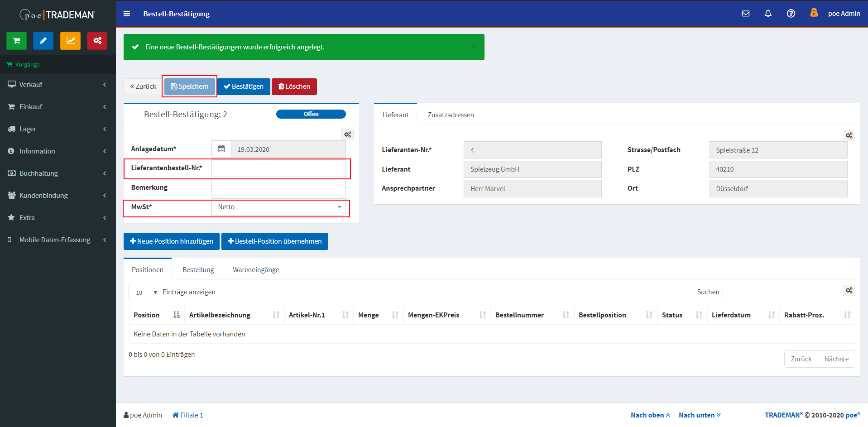The height and width of the screenshot is (427, 868).
Task: Expand the Einkauf sidebar menu
Action: click(x=58, y=107)
